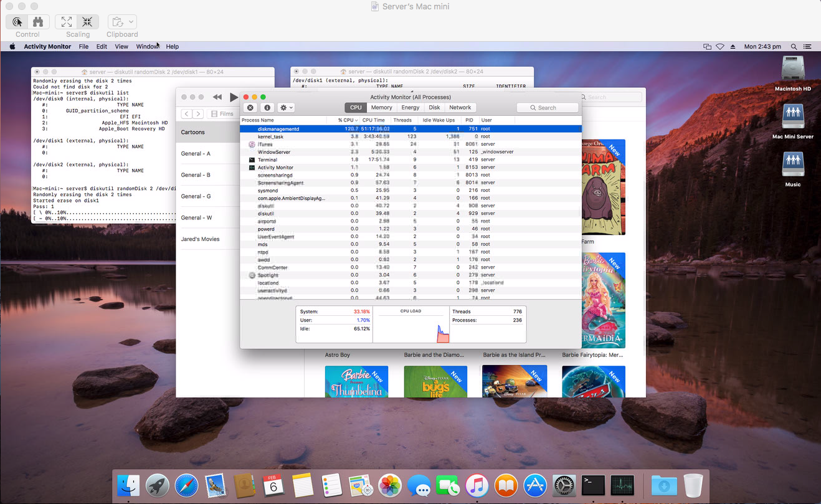
Task: Open Safari from the Dock
Action: click(x=186, y=485)
